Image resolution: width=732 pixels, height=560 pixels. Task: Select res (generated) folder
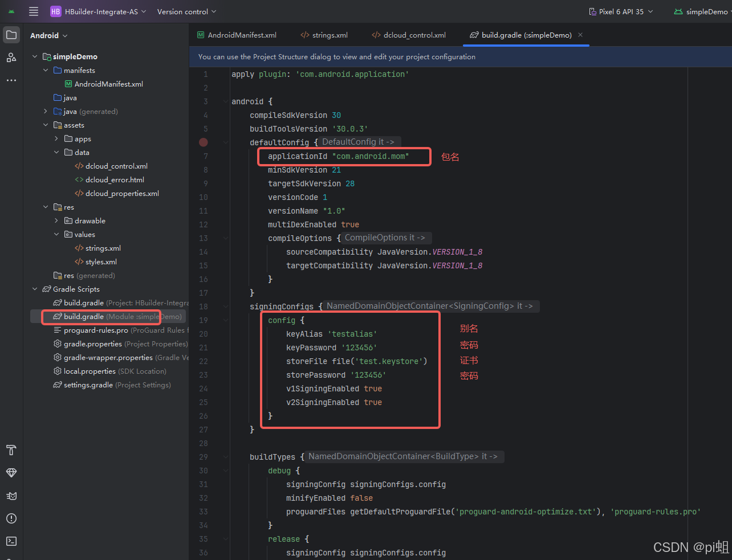tap(84, 275)
